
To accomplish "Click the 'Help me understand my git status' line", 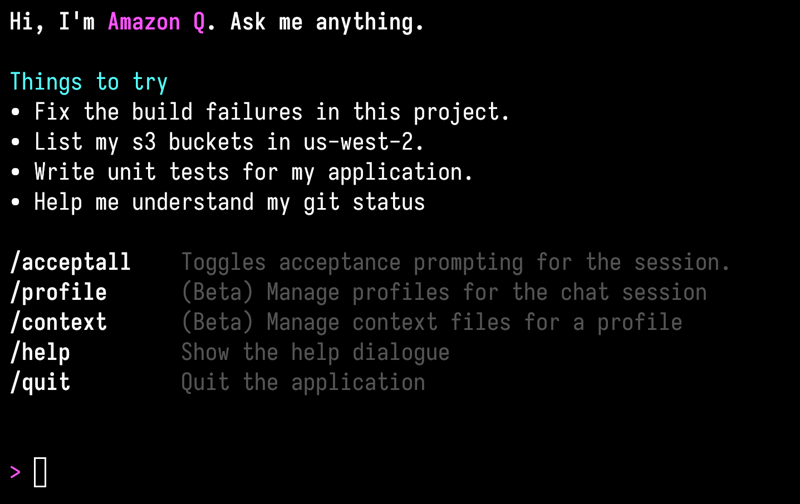I will click(229, 202).
